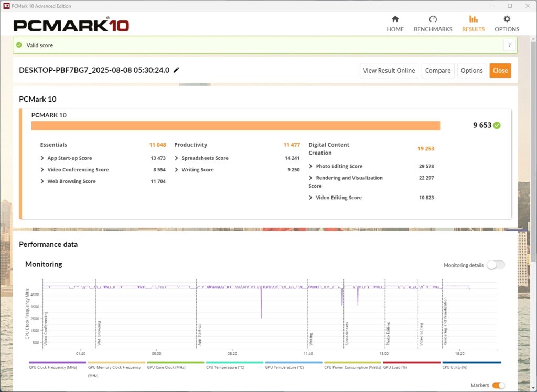The height and width of the screenshot is (392, 537).
Task: Click the Monitoring section heading
Action: pos(44,264)
